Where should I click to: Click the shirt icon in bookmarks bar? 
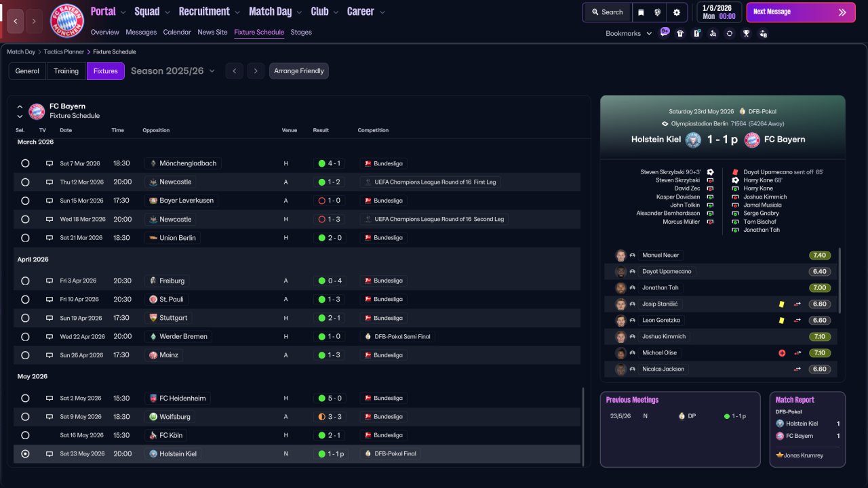click(x=680, y=33)
